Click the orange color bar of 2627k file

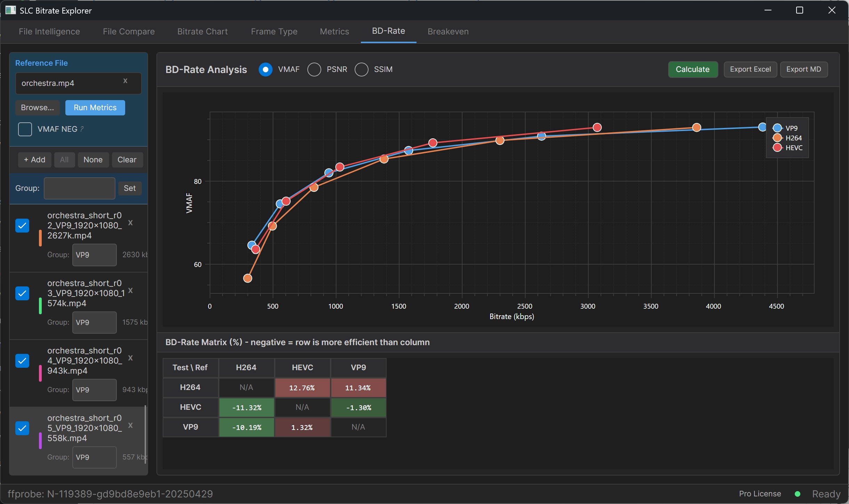pyautogui.click(x=40, y=238)
